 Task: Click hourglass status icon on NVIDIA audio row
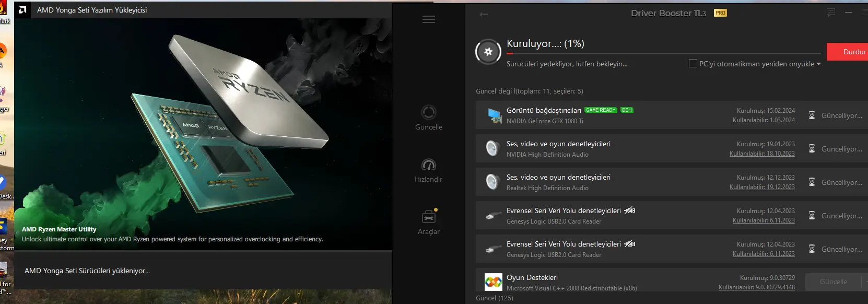click(x=812, y=149)
